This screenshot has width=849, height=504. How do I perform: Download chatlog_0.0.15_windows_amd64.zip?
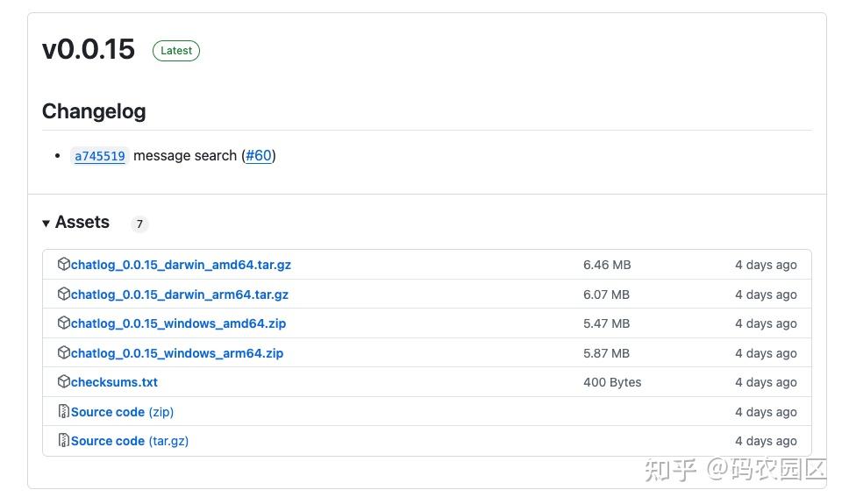178,323
